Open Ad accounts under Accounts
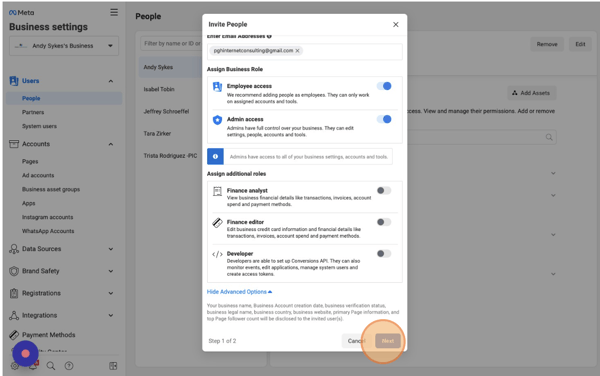Screen dimensions: 600x376 (38, 175)
